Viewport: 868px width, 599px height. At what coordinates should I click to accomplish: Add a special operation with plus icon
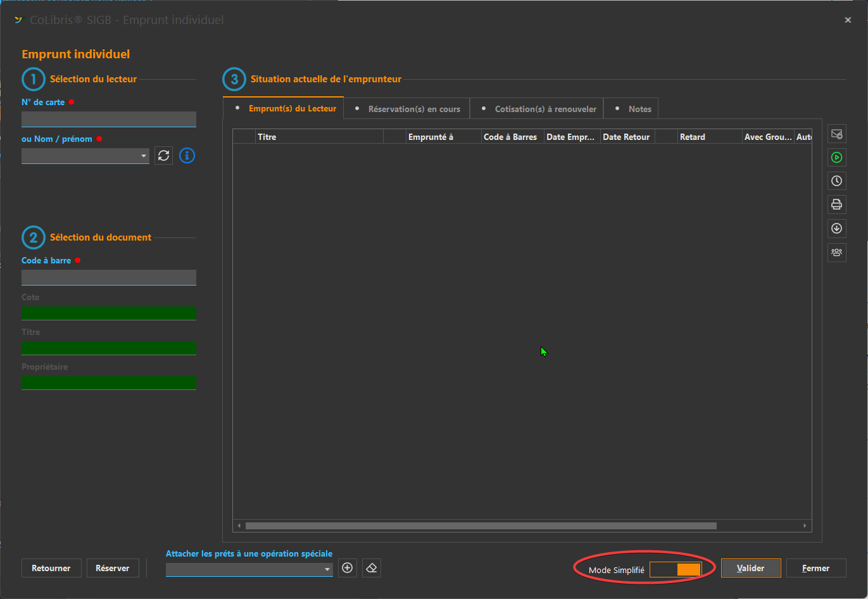(347, 568)
